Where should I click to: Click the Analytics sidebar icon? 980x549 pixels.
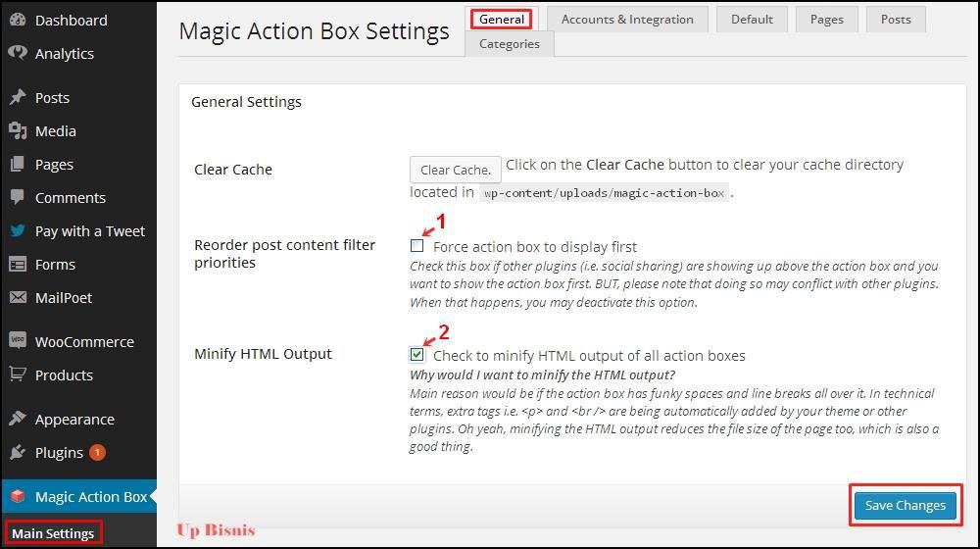[18, 53]
